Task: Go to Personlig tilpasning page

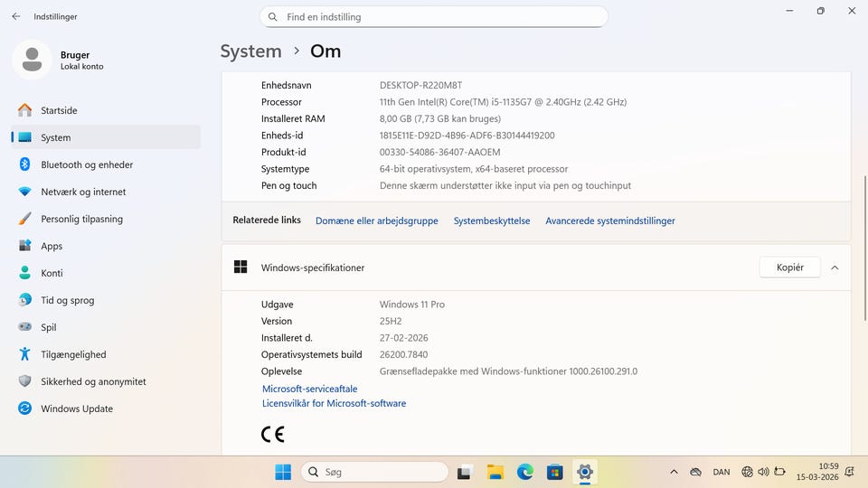Action: pos(81,219)
